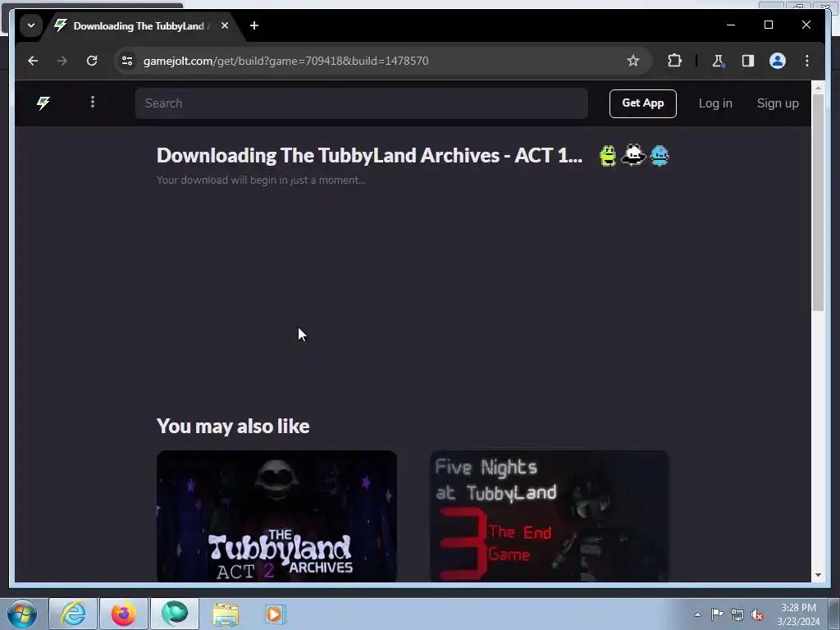View site information icon in address bar
Viewport: 840px width, 630px height.
tap(127, 61)
